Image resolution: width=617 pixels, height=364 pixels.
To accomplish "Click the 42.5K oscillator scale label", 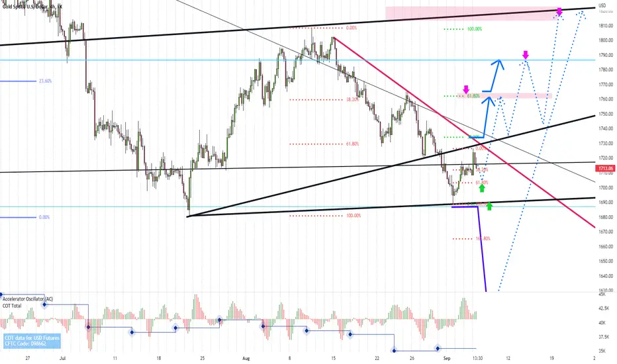I will [604, 308].
